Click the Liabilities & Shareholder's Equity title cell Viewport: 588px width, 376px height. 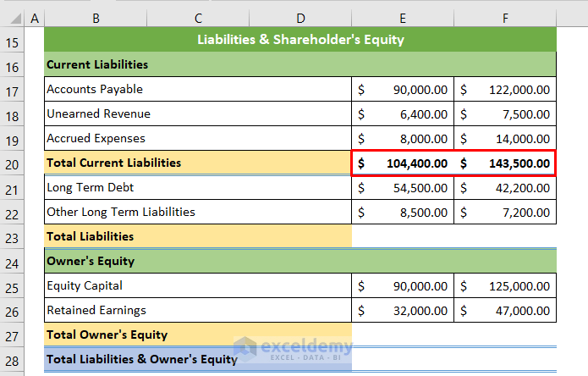pyautogui.click(x=300, y=40)
